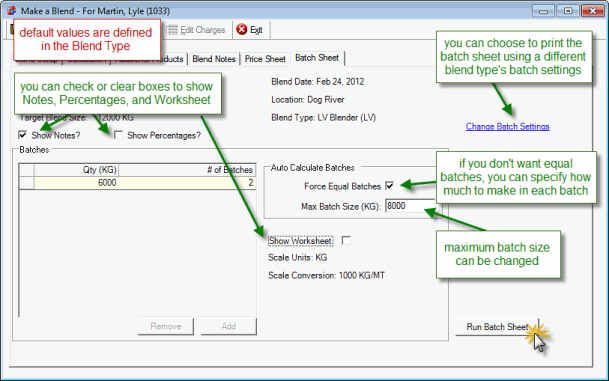Uncheck Force Equal Batches
The width and height of the screenshot is (609, 381).
click(x=390, y=186)
